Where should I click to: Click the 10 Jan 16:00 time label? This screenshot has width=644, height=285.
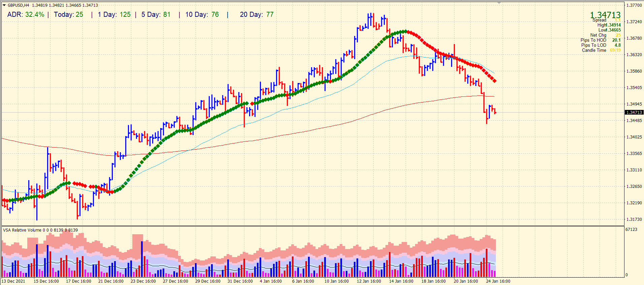pos(337,281)
